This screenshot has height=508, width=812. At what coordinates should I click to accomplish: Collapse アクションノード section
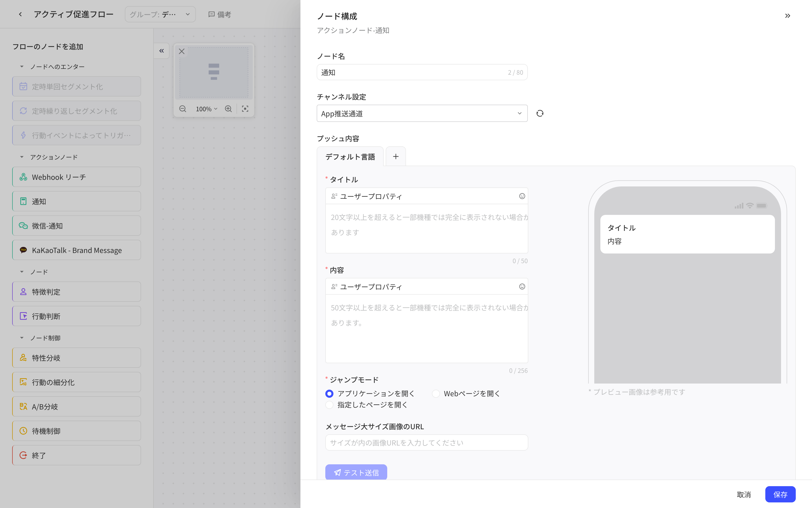click(22, 157)
